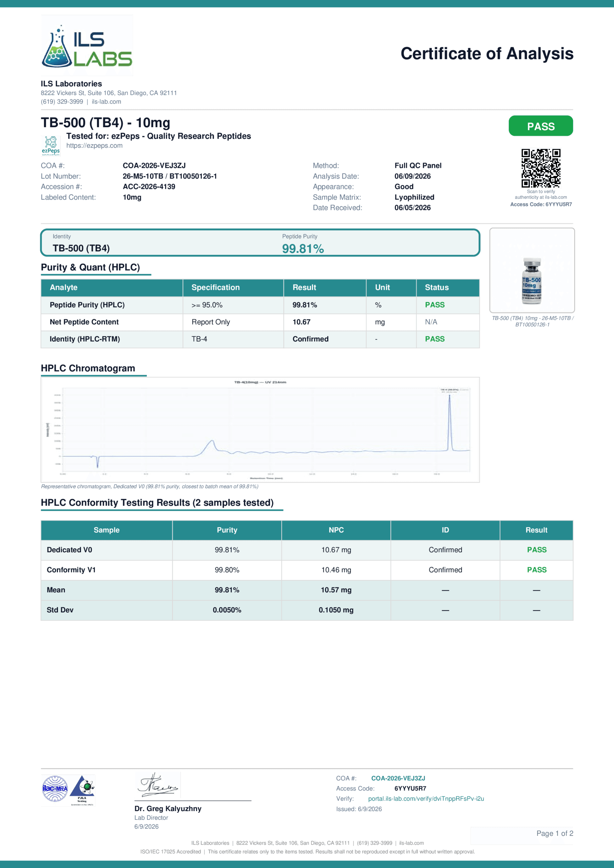The image size is (614, 868).
Task: Select the Conformity V1 sample row
Action: point(307,570)
